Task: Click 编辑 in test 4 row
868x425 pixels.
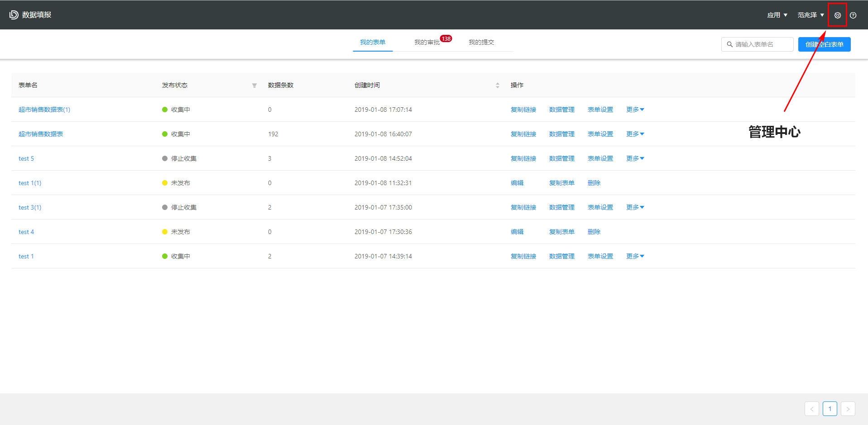Action: pyautogui.click(x=517, y=232)
